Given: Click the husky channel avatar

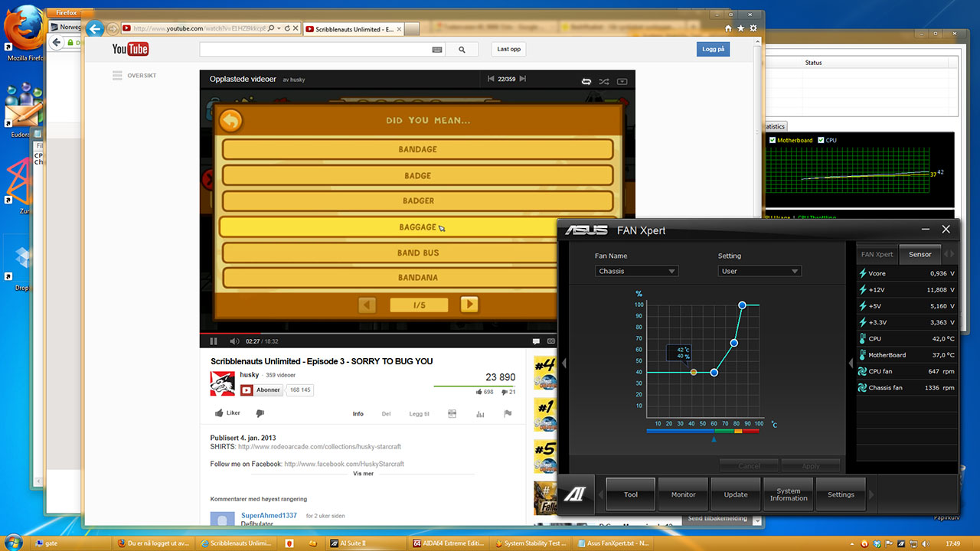Looking at the screenshot, I should click(x=223, y=383).
